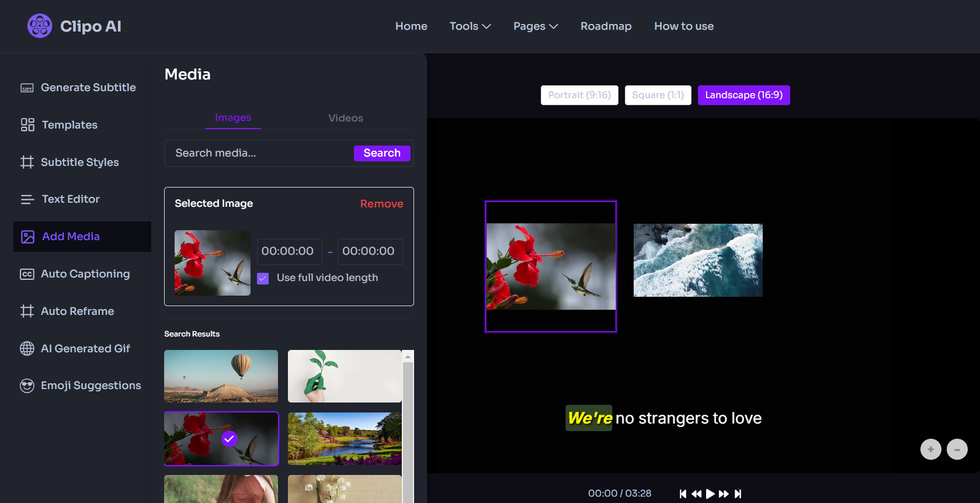Image resolution: width=980 pixels, height=503 pixels.
Task: Rewind the video playback
Action: (x=696, y=494)
